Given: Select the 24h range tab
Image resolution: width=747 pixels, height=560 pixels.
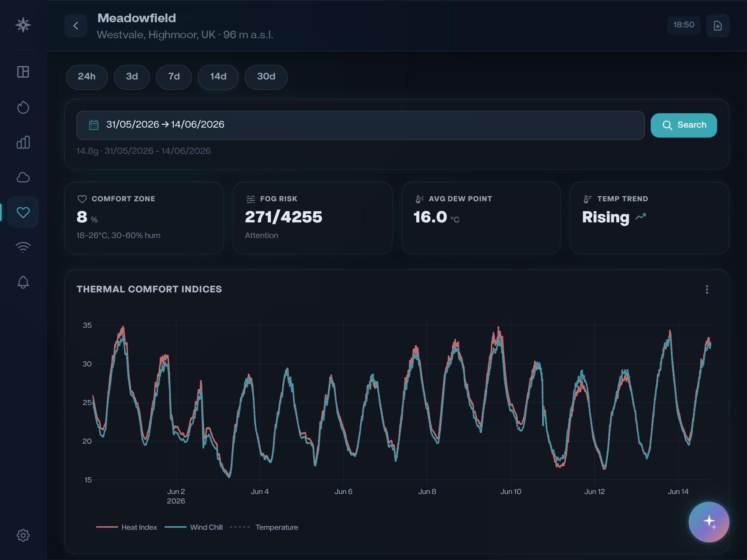Looking at the screenshot, I should [x=87, y=77].
